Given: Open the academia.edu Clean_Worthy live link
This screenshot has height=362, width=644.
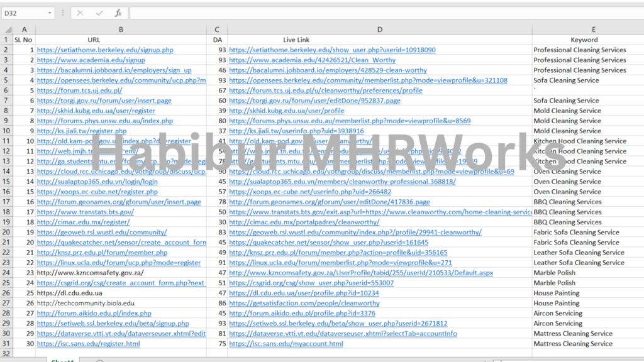Looking at the screenshot, I should click(312, 60).
